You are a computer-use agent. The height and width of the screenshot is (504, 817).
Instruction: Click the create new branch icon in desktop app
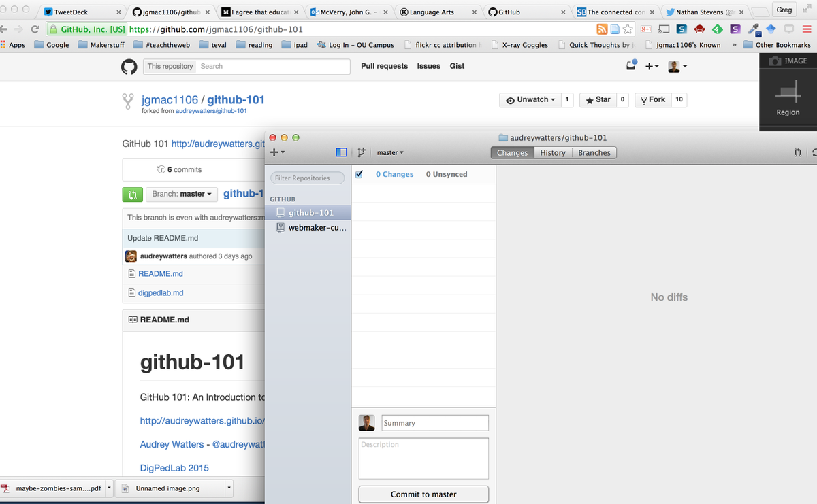point(362,152)
